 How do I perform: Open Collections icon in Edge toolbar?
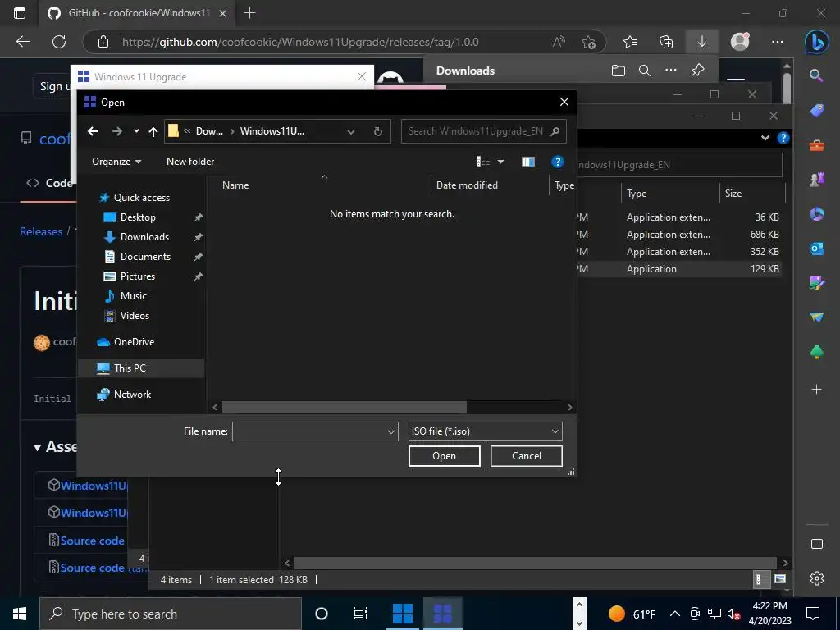[666, 42]
